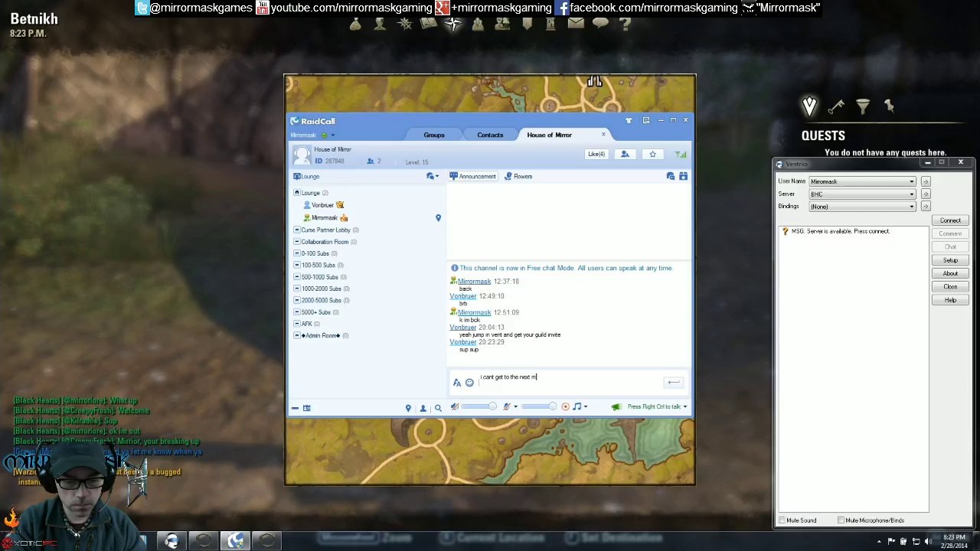
Task: Open the Press Right Ctrl to talk dropdown
Action: pyautogui.click(x=684, y=407)
